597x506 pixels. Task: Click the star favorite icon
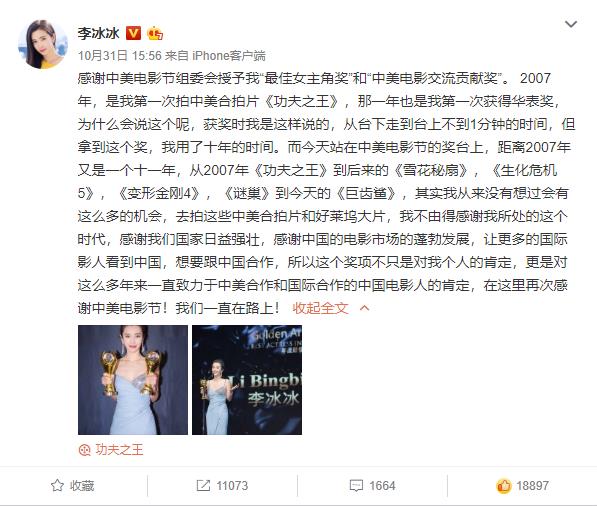click(57, 485)
